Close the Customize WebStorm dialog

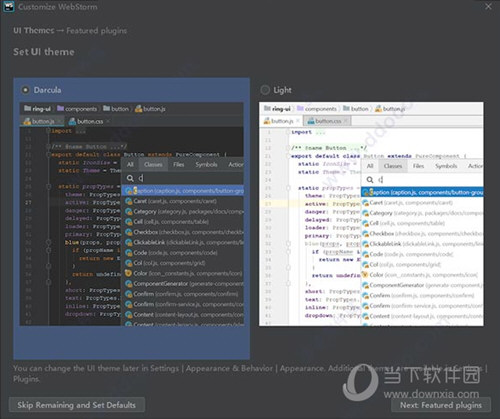[x=488, y=6]
